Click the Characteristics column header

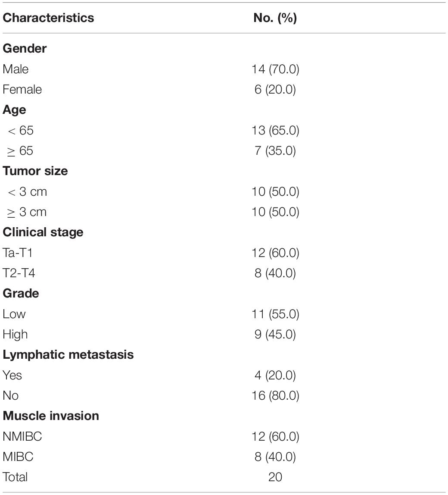click(x=48, y=18)
